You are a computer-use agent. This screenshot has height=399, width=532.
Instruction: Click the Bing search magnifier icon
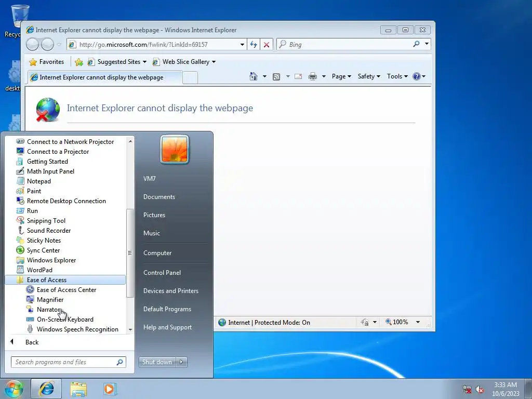click(416, 44)
